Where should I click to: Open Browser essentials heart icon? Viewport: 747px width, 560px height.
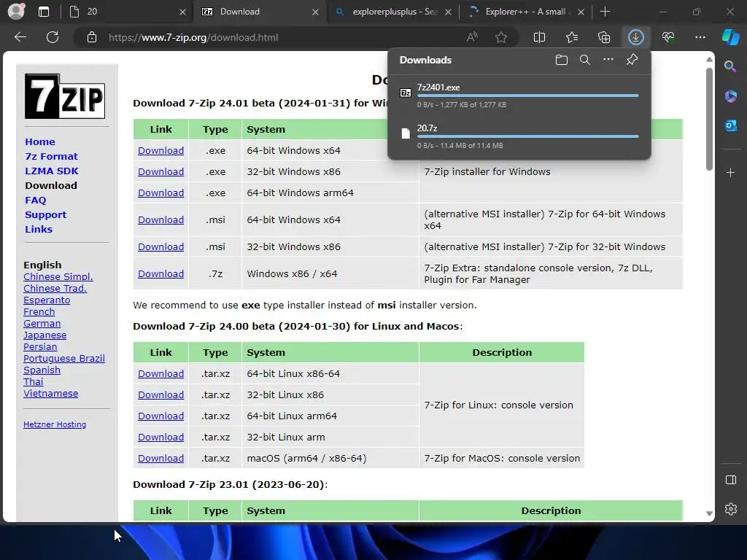click(x=668, y=37)
